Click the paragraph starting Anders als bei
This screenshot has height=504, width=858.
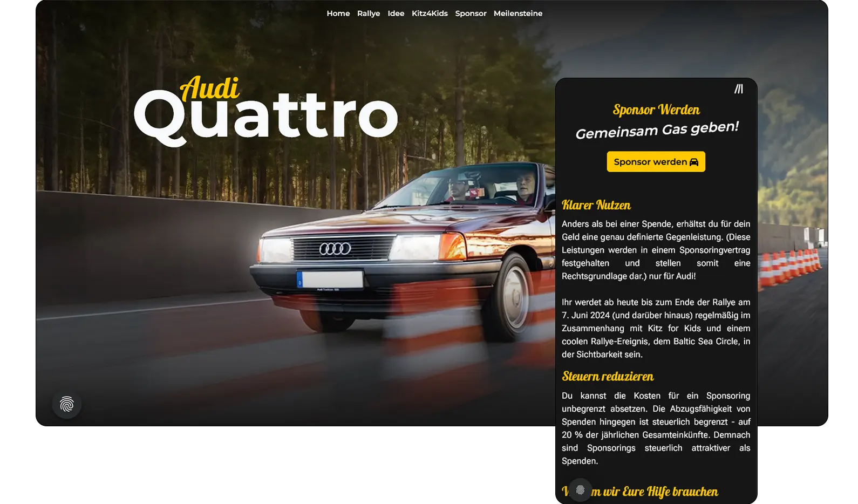656,250
